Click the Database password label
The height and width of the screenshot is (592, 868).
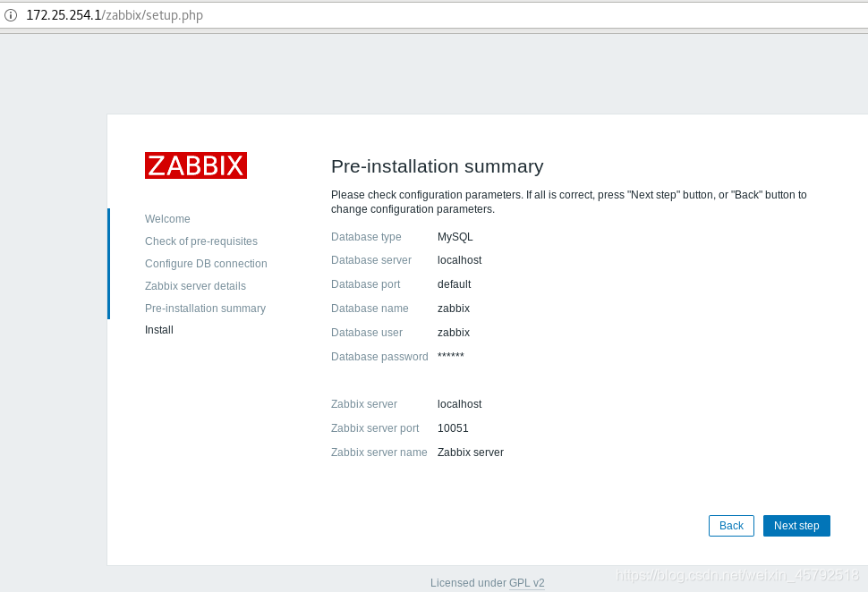point(379,357)
